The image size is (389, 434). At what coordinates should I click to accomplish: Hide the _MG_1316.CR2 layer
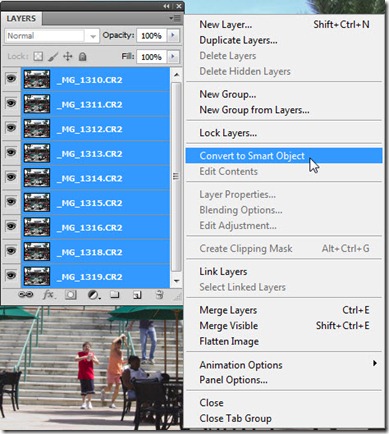coord(11,227)
